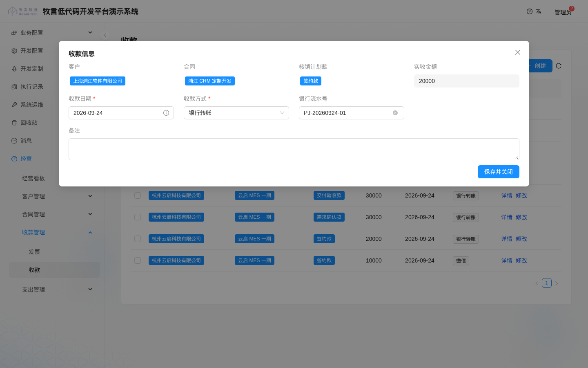Click the refresh icon beside 创建

click(559, 66)
